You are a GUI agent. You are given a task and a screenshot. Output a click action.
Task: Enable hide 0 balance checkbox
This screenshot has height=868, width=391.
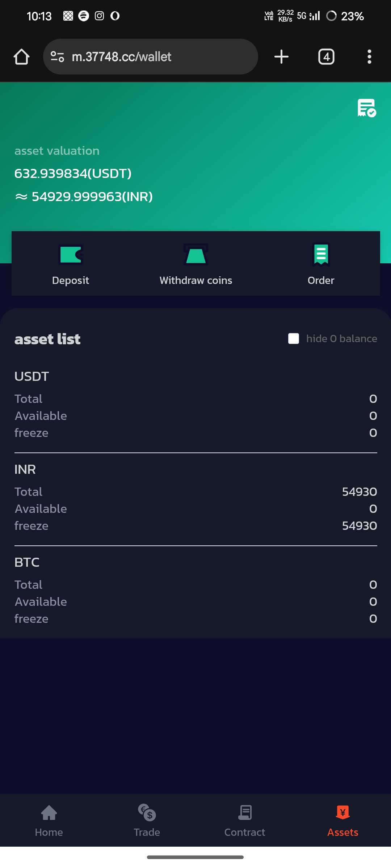(x=294, y=339)
